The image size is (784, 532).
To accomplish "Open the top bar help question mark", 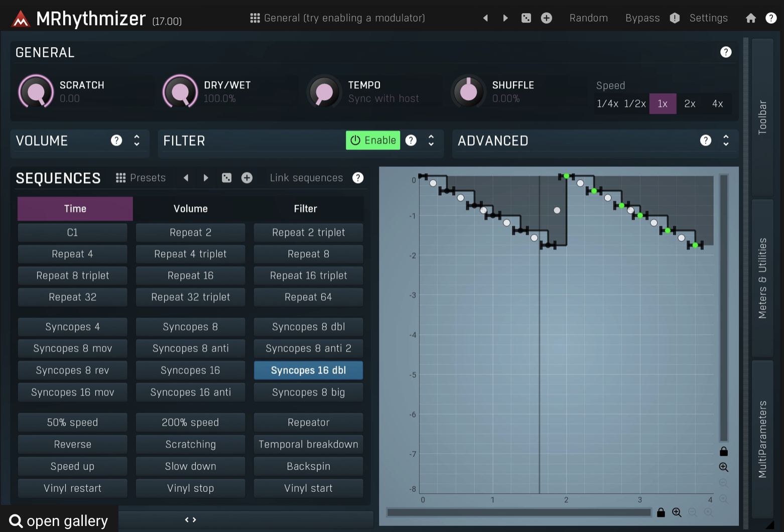I will coord(771,18).
